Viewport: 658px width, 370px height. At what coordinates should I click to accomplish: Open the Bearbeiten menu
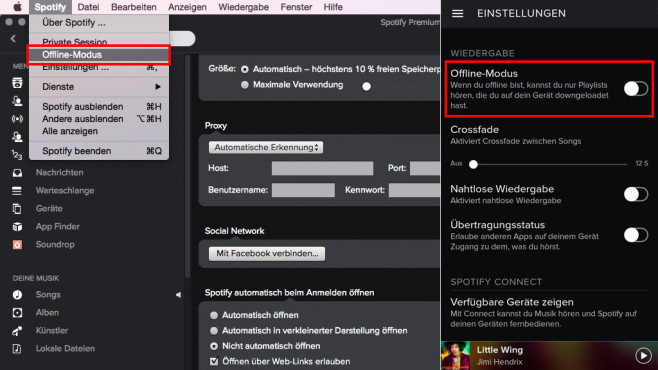[x=133, y=7]
